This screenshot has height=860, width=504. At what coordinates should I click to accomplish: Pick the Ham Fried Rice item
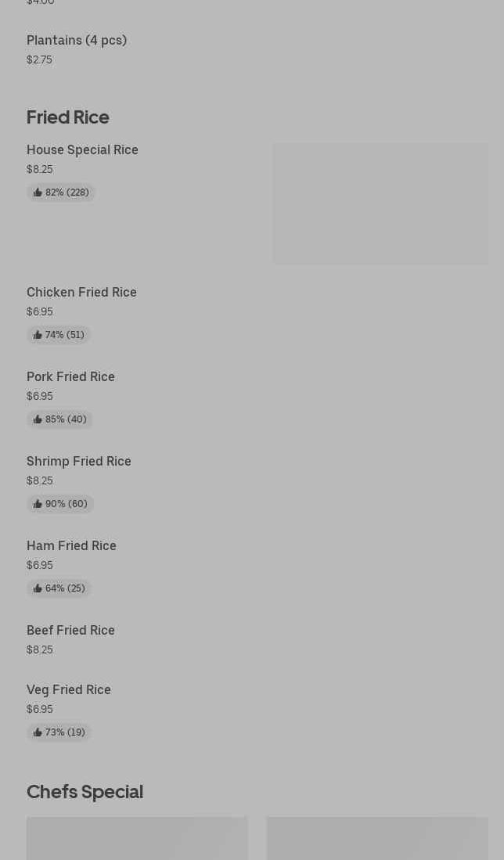tap(71, 546)
